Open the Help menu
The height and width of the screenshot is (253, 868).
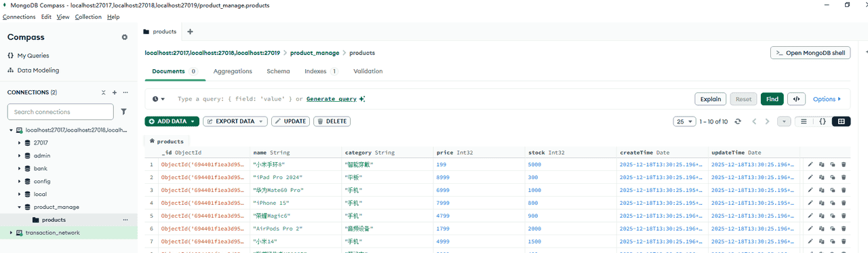pyautogui.click(x=113, y=17)
